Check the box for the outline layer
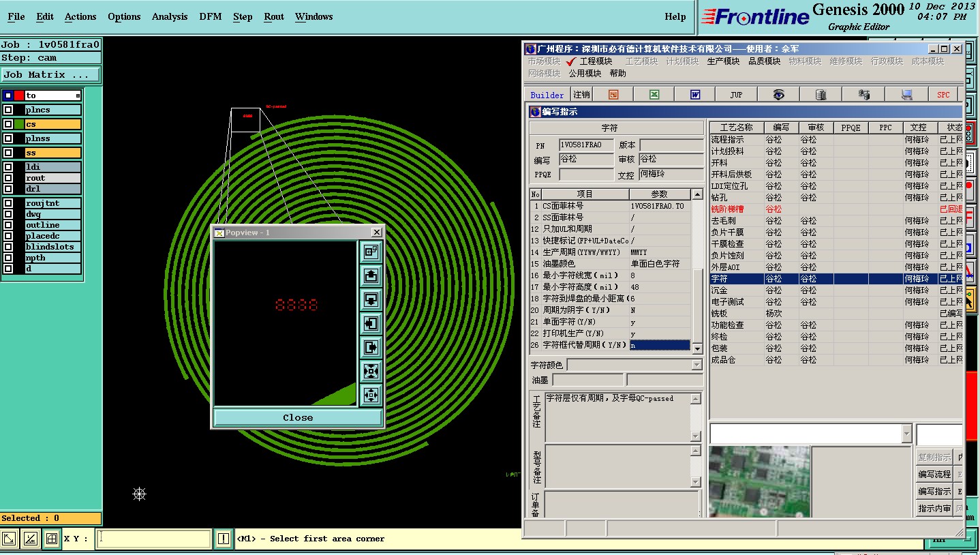980x555 pixels. point(8,225)
